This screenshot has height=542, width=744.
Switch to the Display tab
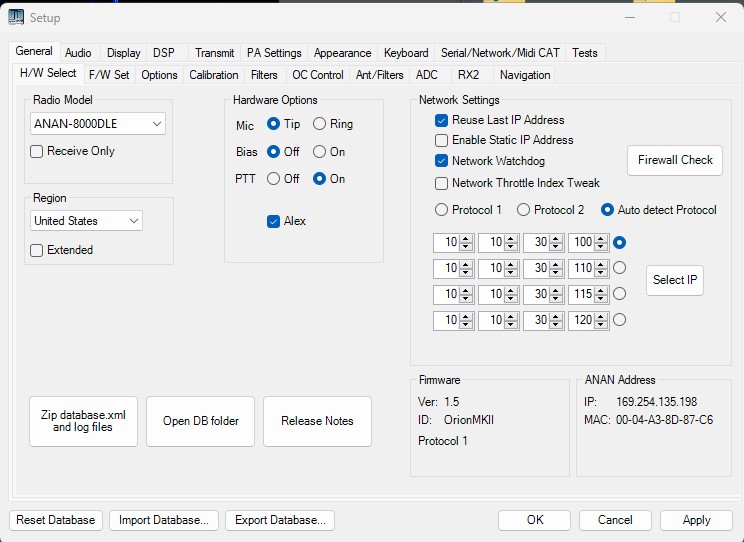123,53
